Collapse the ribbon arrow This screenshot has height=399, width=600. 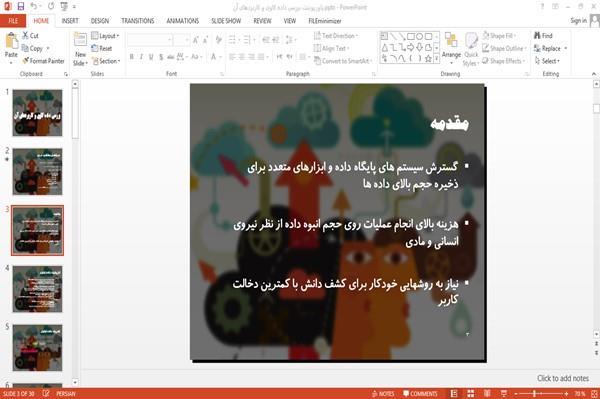594,74
